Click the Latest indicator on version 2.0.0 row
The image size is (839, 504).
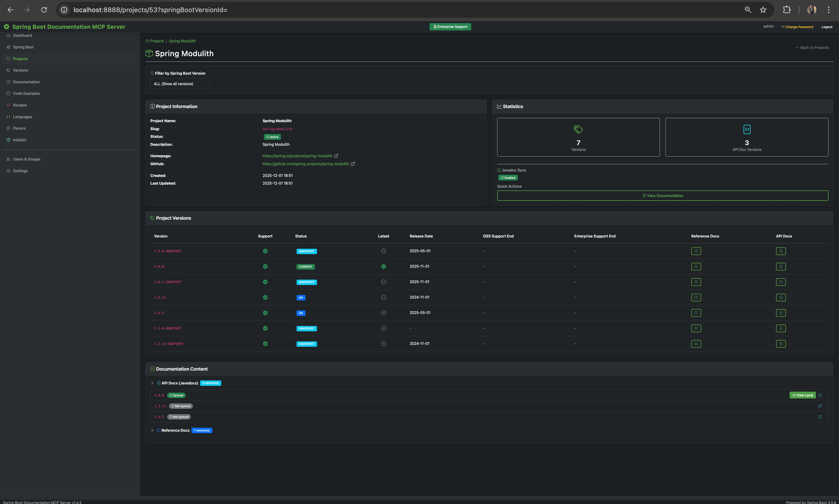click(x=383, y=267)
